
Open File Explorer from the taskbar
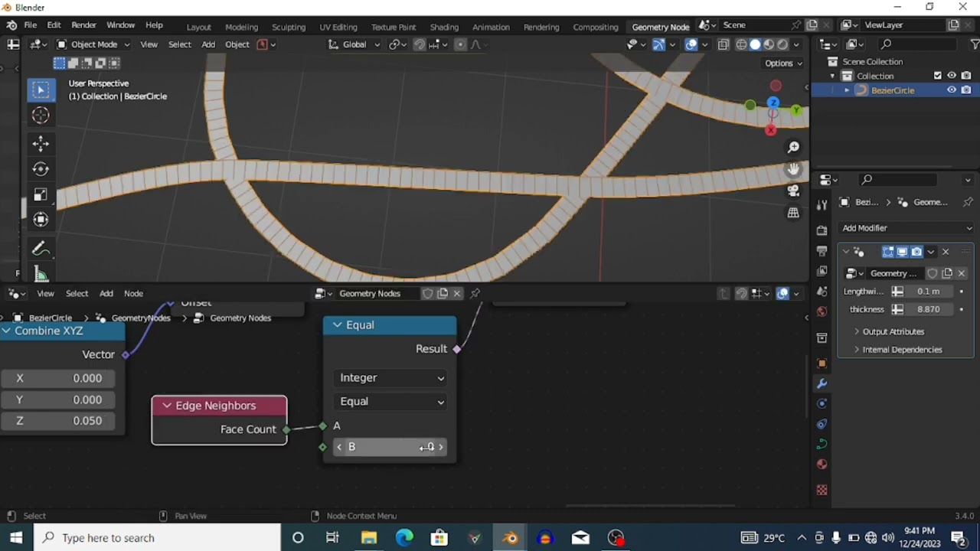tap(368, 538)
